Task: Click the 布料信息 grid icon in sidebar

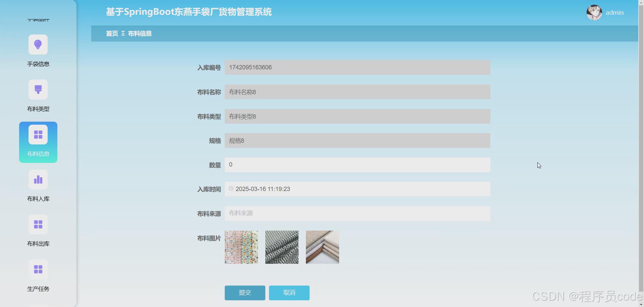Action: click(38, 134)
